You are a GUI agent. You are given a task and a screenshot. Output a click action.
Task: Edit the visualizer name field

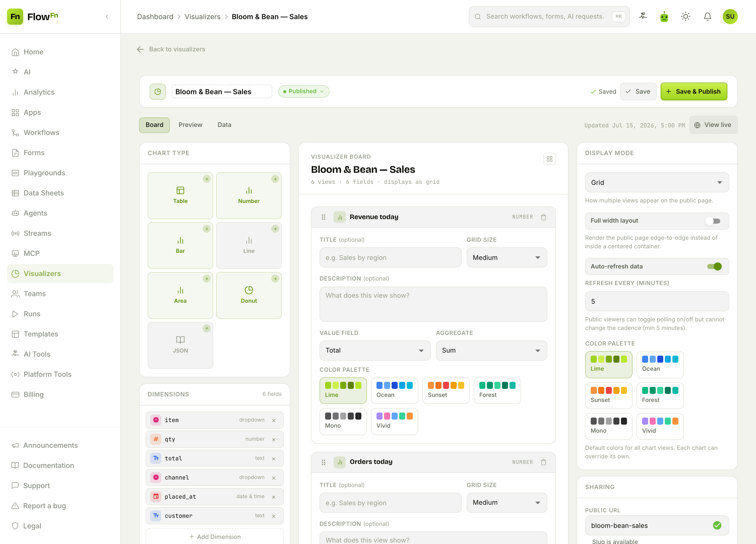click(x=222, y=91)
